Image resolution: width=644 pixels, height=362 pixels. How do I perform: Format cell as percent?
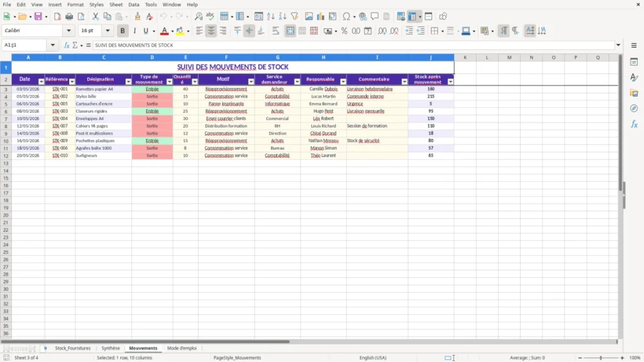tap(344, 31)
